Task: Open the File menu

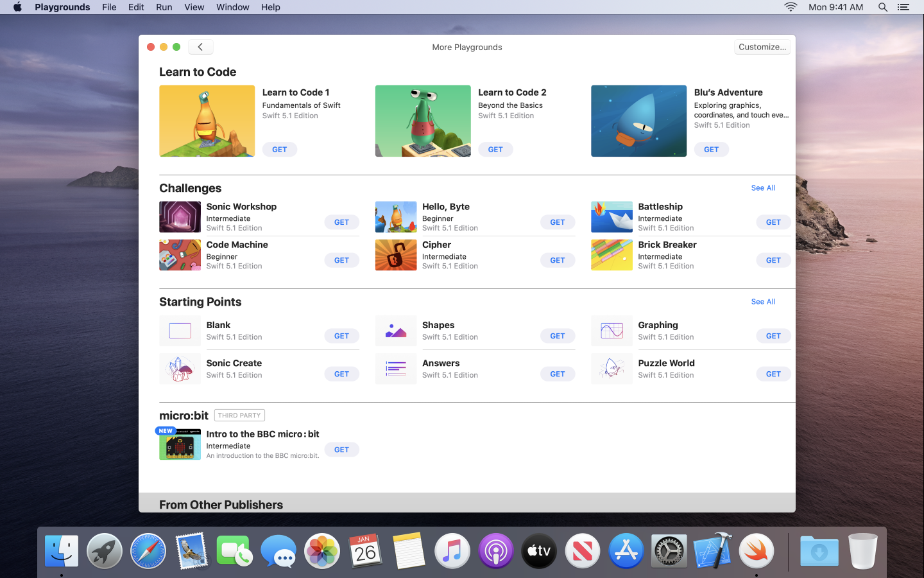Action: 109,7
